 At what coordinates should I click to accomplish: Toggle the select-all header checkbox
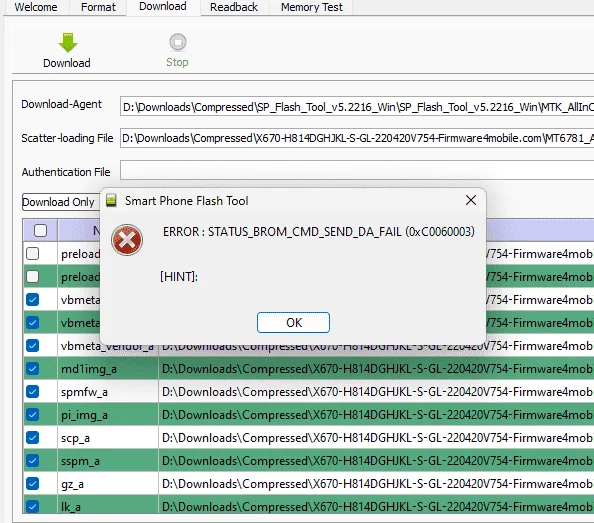tap(41, 230)
